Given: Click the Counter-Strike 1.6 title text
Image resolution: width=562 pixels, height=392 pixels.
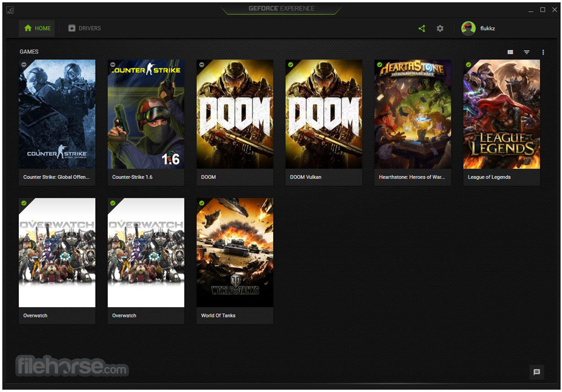Looking at the screenshot, I should coord(132,177).
